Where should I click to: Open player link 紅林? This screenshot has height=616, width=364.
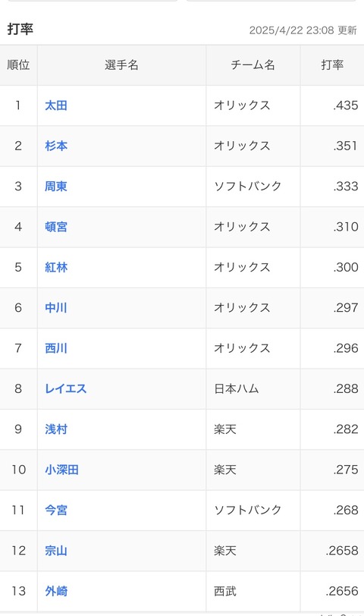coord(56,267)
